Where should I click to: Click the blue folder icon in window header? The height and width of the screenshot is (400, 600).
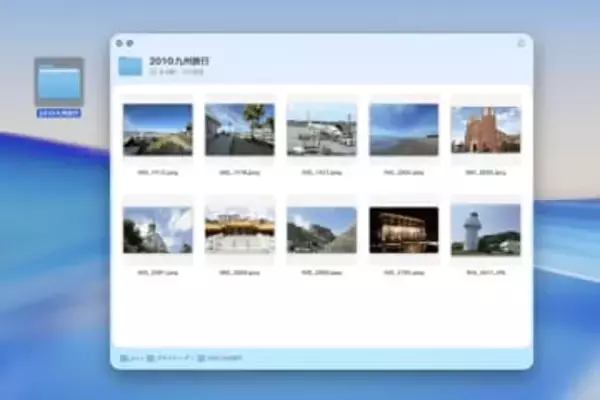pos(130,66)
